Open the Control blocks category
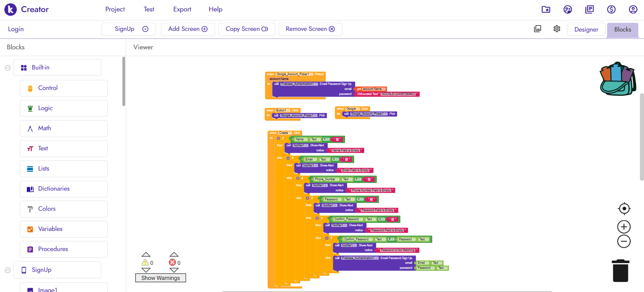 (64, 88)
